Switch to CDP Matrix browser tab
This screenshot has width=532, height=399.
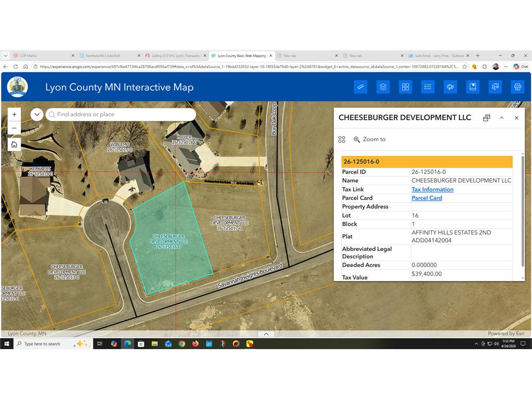pos(44,56)
